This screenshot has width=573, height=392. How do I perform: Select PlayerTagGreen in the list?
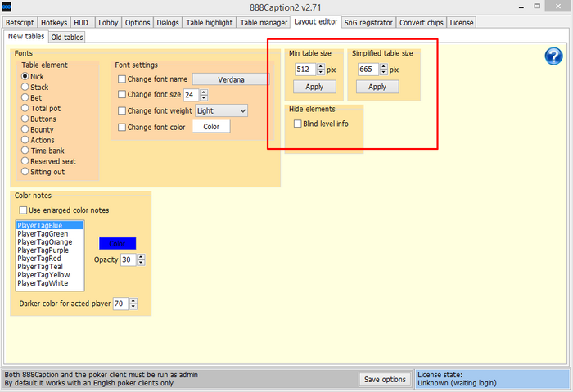point(50,234)
